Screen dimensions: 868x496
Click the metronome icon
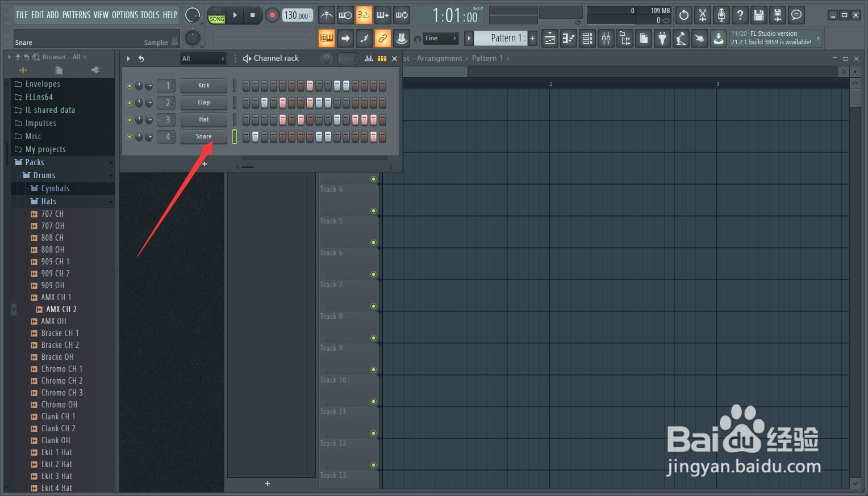click(326, 15)
